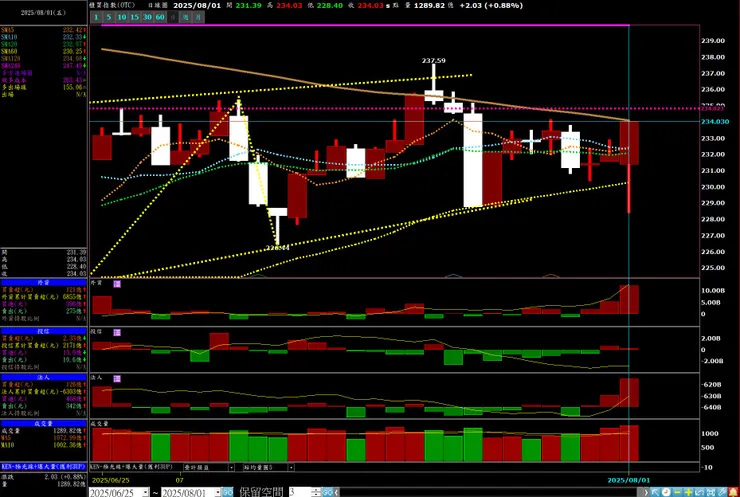
Task: Click the date label 2025/08/01(五) top left
Action: [x=43, y=13]
